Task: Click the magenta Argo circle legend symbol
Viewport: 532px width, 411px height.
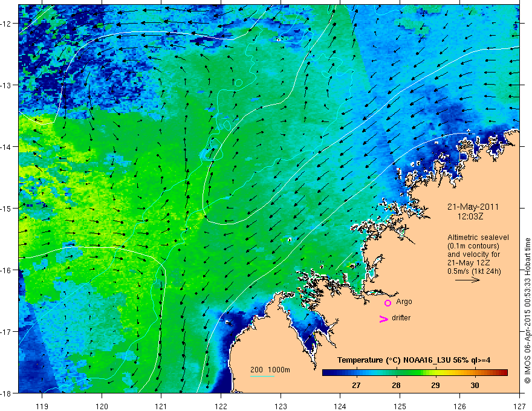Action: coord(388,303)
